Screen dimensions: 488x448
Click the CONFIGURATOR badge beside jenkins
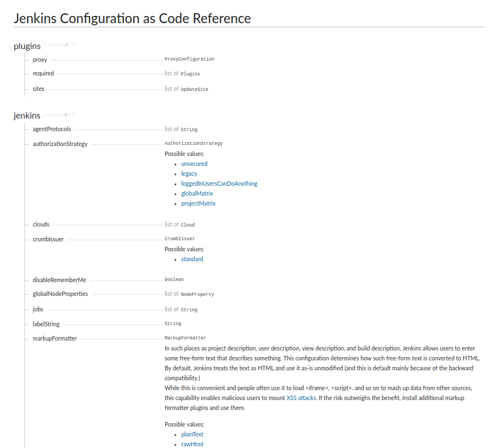point(59,115)
